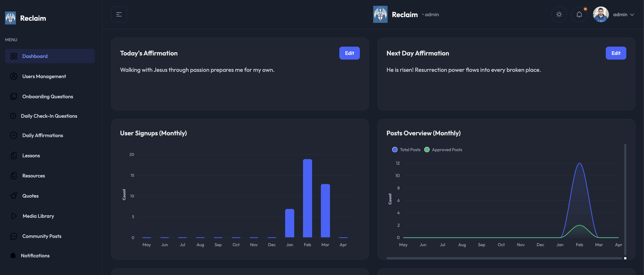Screen dimensions: 644x275
Task: Expand the admin dropdown chevron
Action: point(632,15)
